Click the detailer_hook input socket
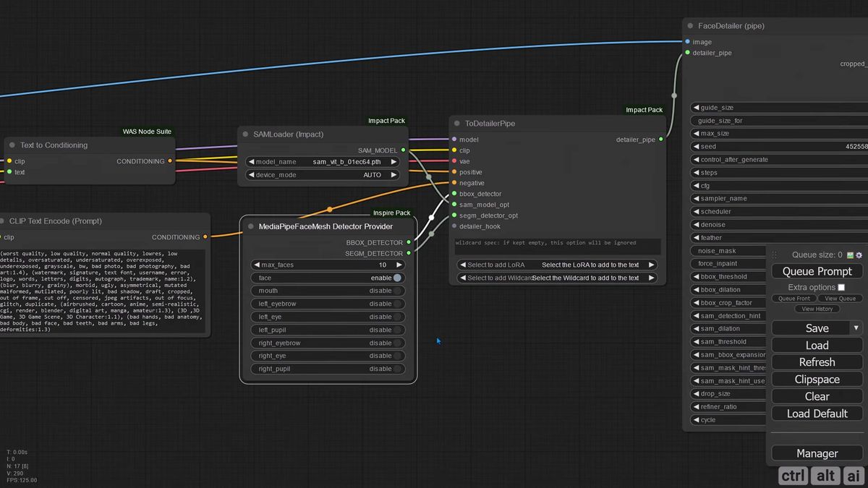868x488 pixels. 454,226
